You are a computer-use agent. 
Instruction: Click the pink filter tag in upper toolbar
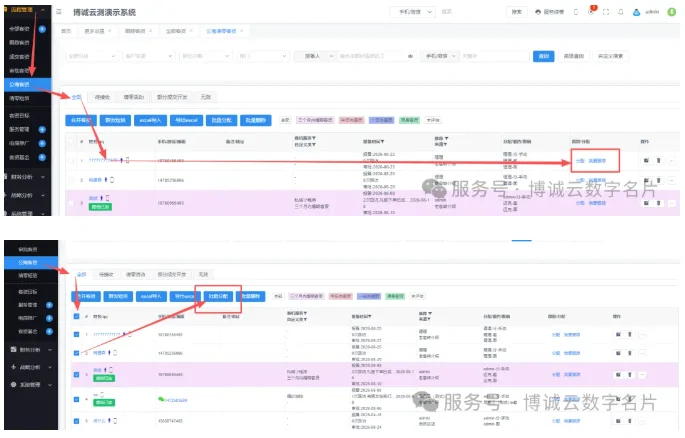point(351,120)
